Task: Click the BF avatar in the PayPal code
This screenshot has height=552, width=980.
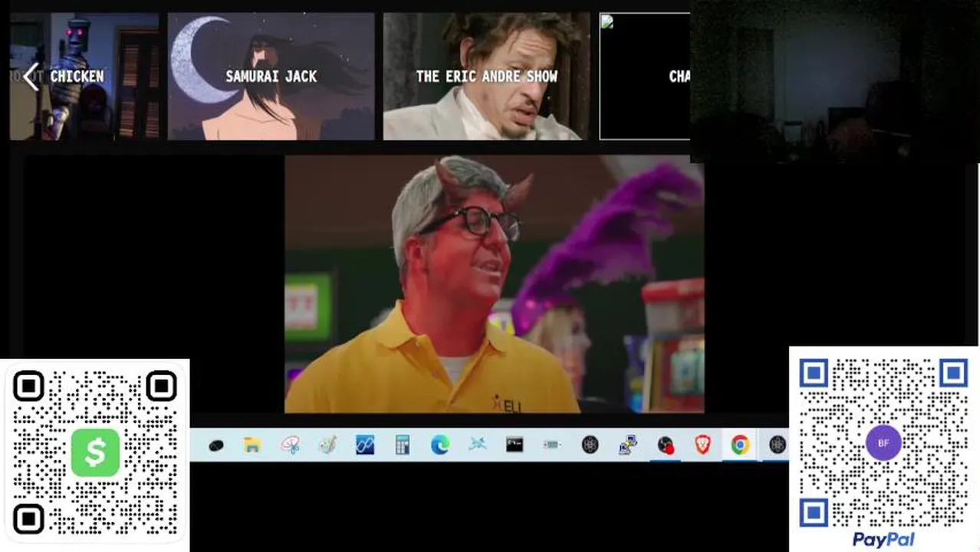Action: pyautogui.click(x=883, y=443)
